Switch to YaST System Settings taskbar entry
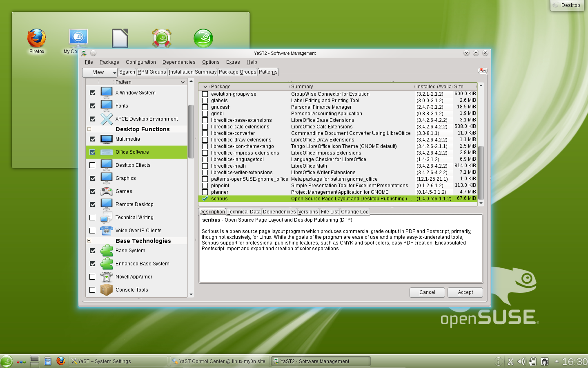 [118, 361]
